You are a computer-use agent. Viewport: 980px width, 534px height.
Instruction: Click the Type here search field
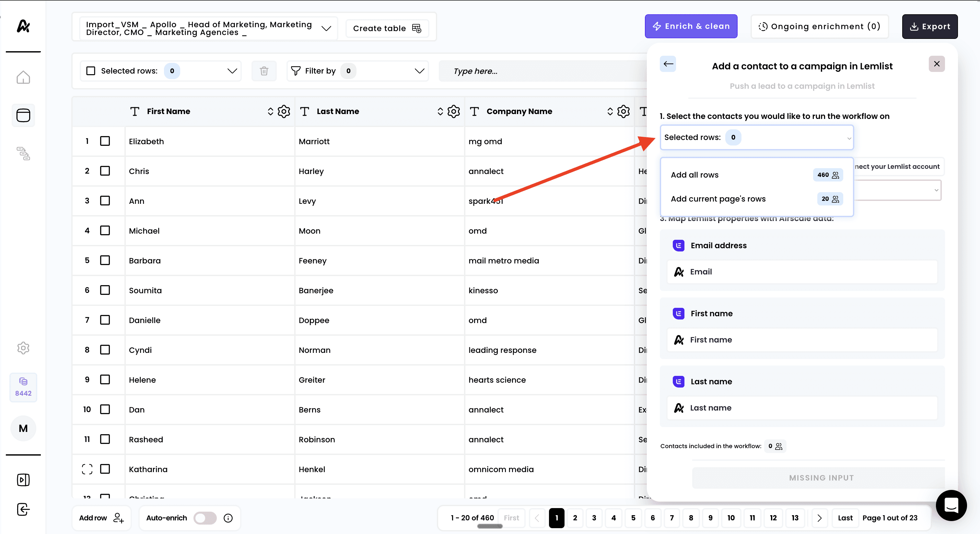[x=540, y=71]
